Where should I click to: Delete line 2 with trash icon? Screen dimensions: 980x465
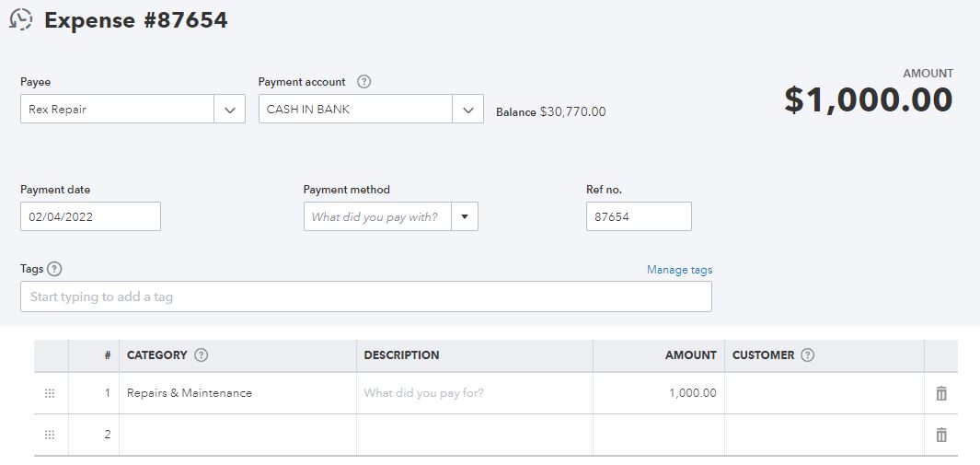pos(940,435)
